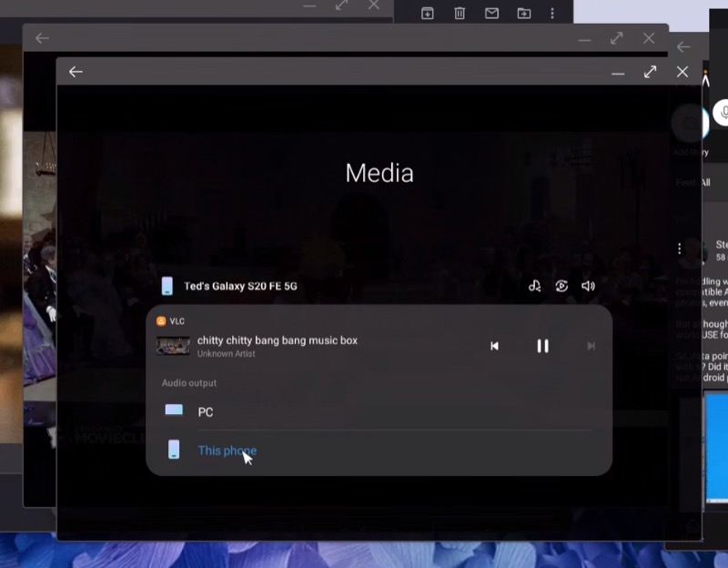Close the Media window
Image resolution: width=728 pixels, height=568 pixels.
pyautogui.click(x=682, y=72)
